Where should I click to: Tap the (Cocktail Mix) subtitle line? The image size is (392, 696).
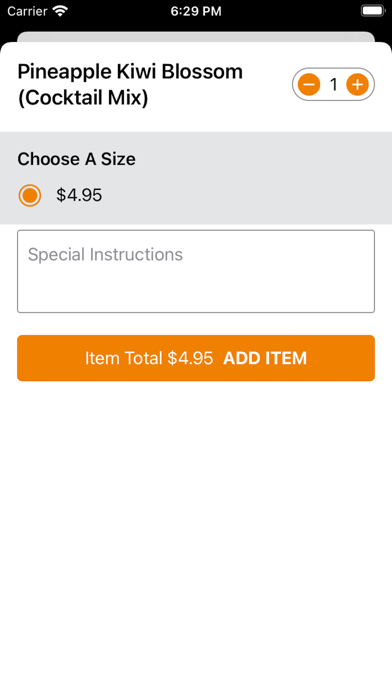pyautogui.click(x=83, y=98)
